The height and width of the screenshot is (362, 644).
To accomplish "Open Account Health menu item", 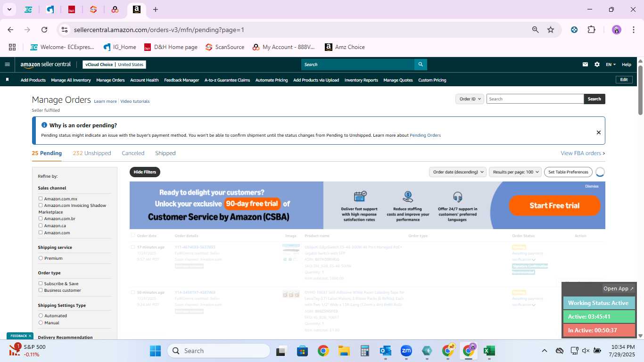I will pos(144,80).
